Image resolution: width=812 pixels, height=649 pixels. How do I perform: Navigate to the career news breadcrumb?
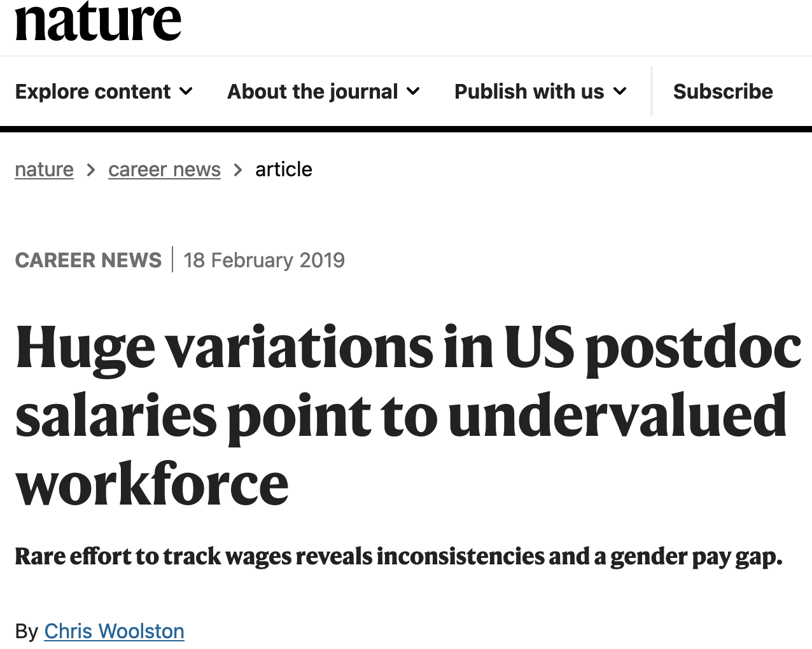pos(164,169)
